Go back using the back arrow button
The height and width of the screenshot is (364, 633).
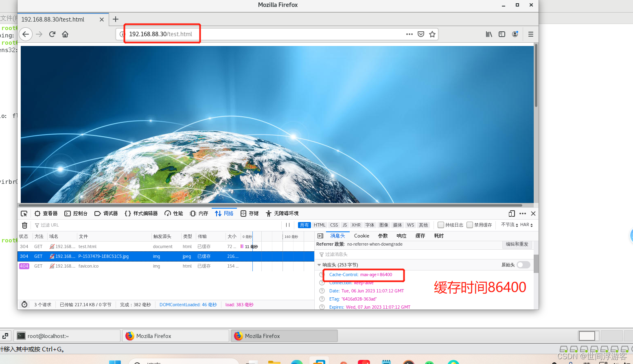[26, 34]
